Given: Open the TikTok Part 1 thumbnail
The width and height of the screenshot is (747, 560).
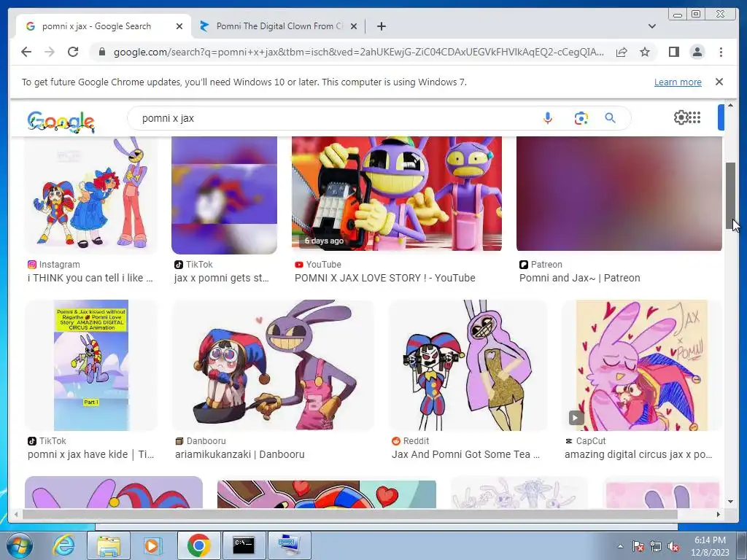Looking at the screenshot, I should 90,365.
